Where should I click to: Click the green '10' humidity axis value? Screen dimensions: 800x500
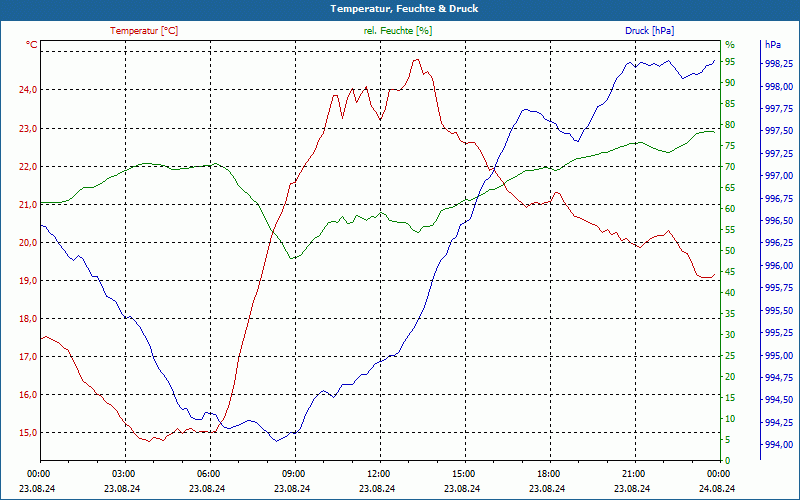click(730, 419)
